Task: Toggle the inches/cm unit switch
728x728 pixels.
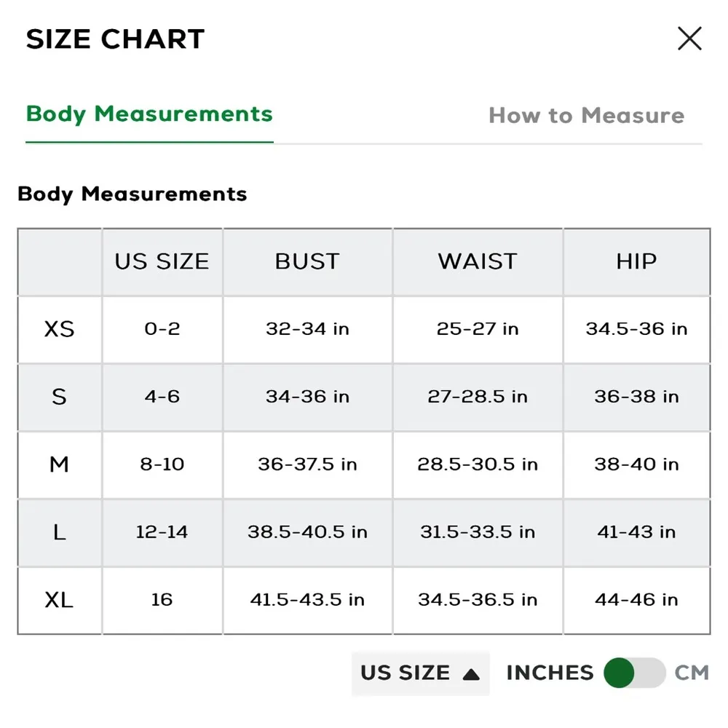Action: [634, 673]
